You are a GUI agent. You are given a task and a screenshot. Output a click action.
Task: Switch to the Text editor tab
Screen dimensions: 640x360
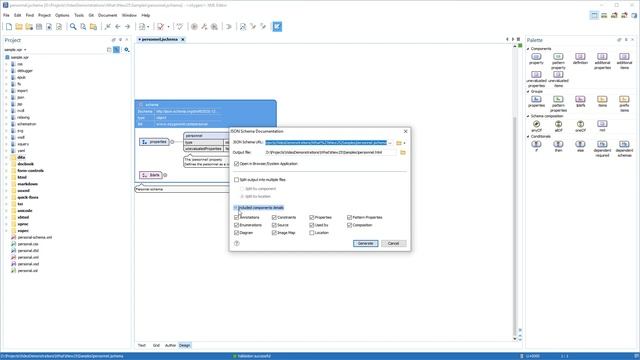click(142, 345)
